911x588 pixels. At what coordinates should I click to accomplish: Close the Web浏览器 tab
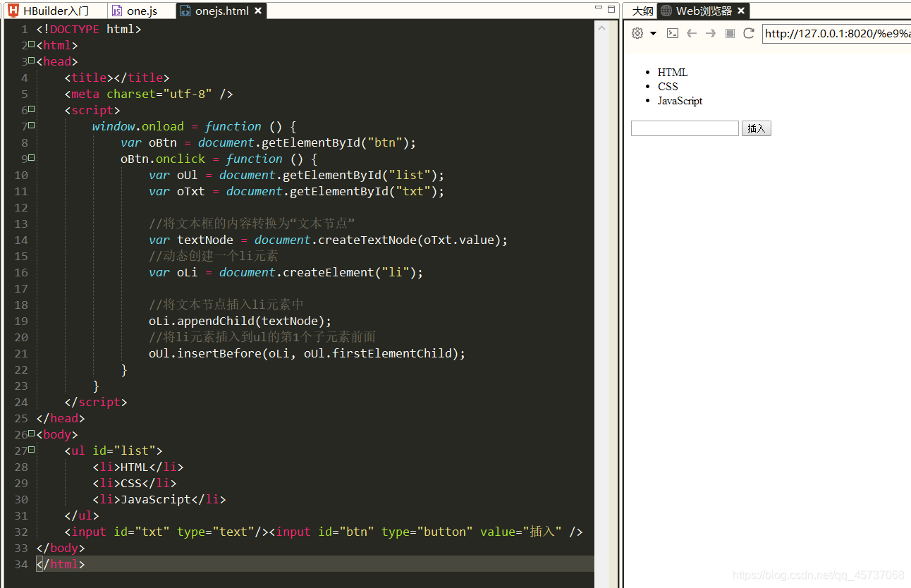coord(741,11)
